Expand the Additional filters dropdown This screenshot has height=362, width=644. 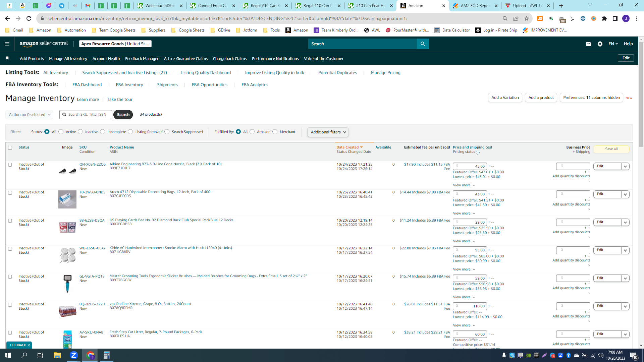(x=328, y=132)
